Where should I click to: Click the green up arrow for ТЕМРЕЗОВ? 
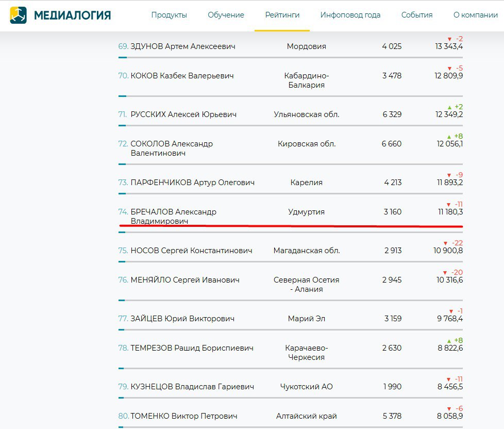click(449, 341)
